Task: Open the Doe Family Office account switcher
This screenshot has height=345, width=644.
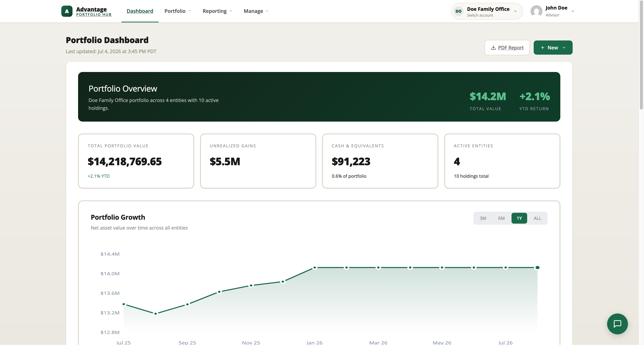Action: tap(487, 11)
